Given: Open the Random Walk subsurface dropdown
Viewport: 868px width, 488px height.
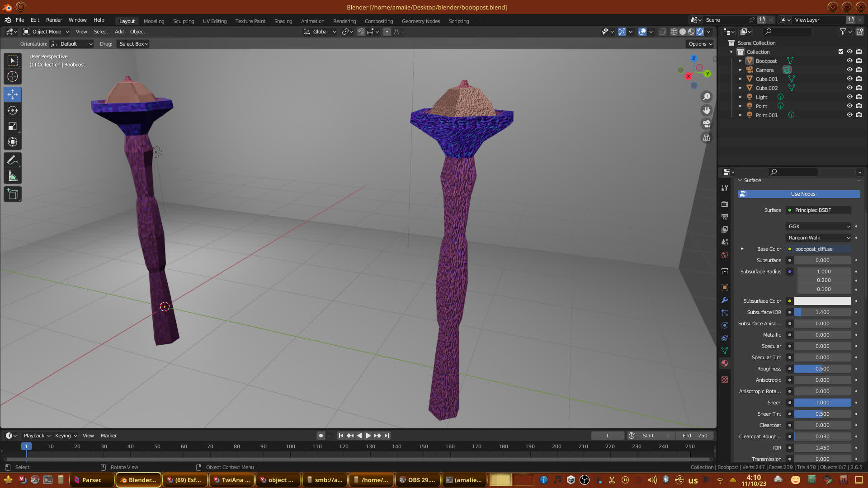Looking at the screenshot, I should point(819,238).
